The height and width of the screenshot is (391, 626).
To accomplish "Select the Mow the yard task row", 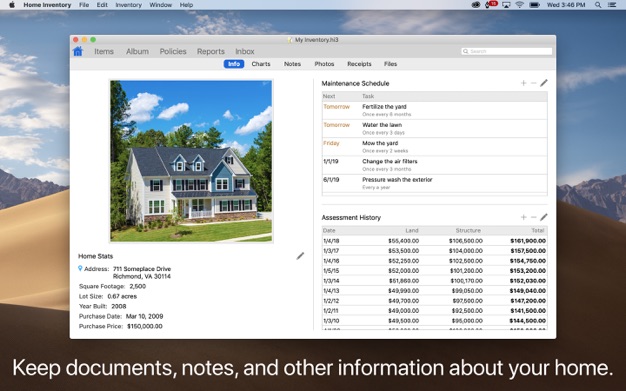I will point(434,147).
